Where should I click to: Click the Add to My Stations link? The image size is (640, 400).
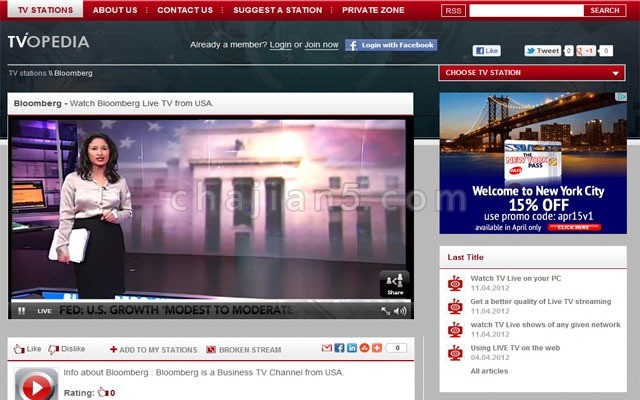tap(152, 350)
